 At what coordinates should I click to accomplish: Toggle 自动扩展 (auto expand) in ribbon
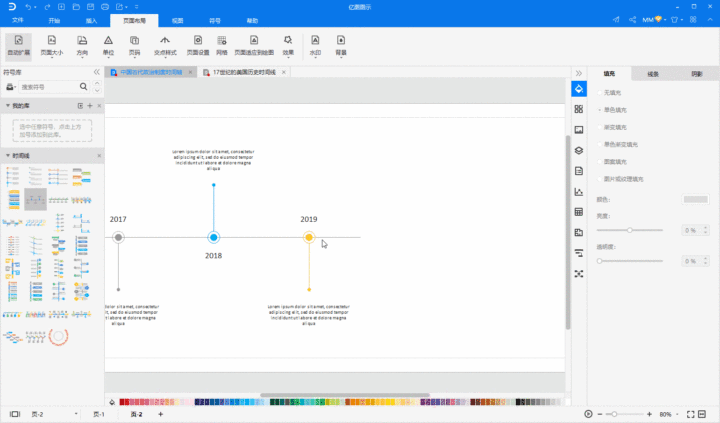point(19,45)
